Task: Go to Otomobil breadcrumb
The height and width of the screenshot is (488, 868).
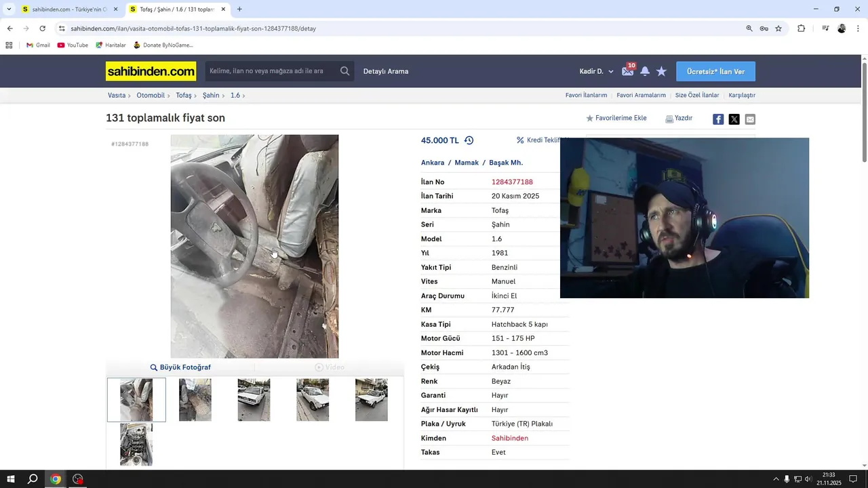Action: pyautogui.click(x=151, y=96)
